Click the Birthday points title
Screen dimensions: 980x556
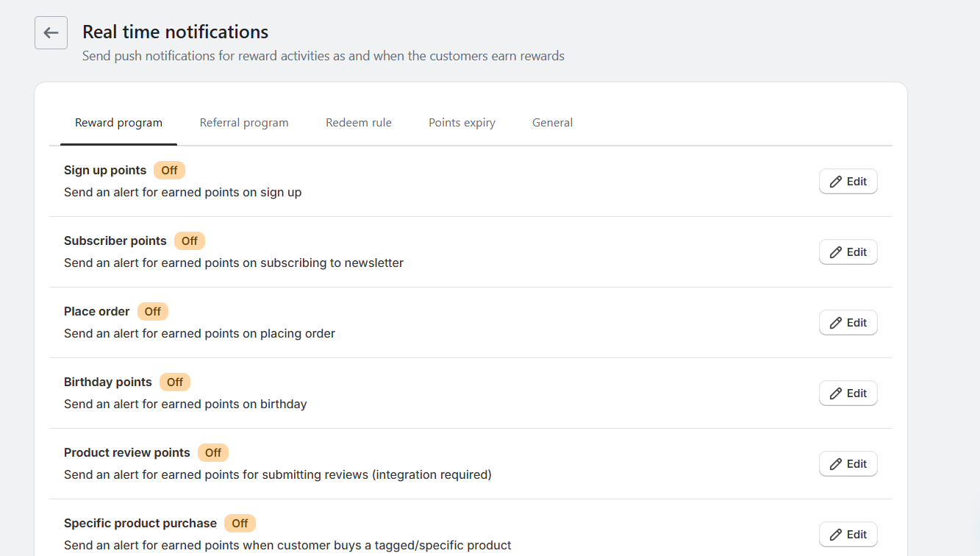pyautogui.click(x=108, y=382)
